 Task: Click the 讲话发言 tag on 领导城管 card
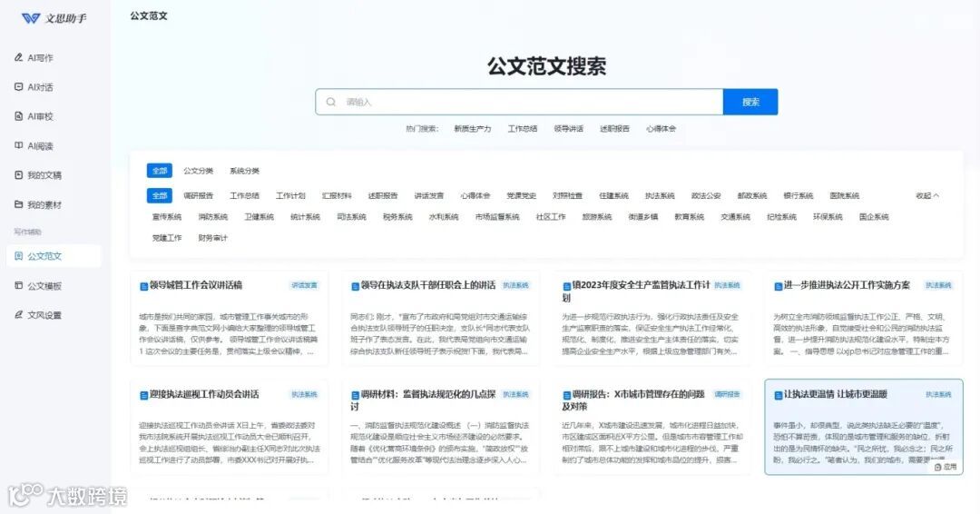coord(304,286)
